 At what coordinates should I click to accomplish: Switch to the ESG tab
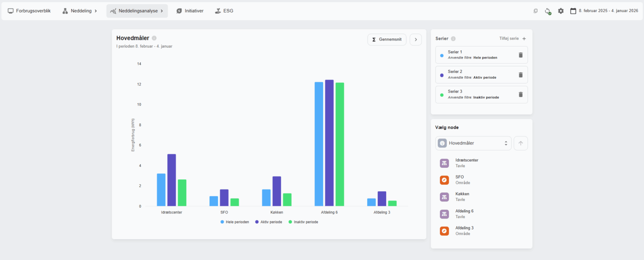tap(224, 11)
